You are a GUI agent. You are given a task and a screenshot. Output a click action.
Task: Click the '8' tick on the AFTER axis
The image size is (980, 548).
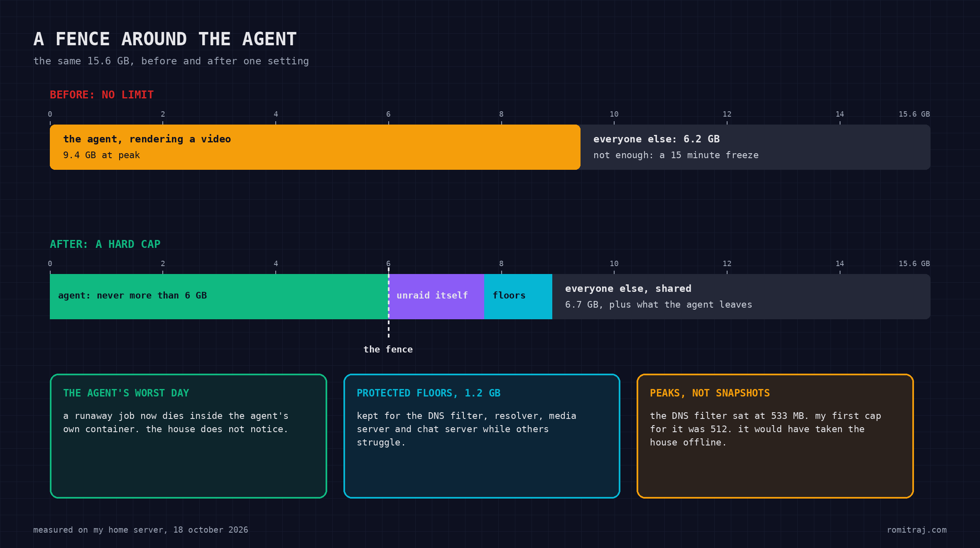tap(501, 264)
